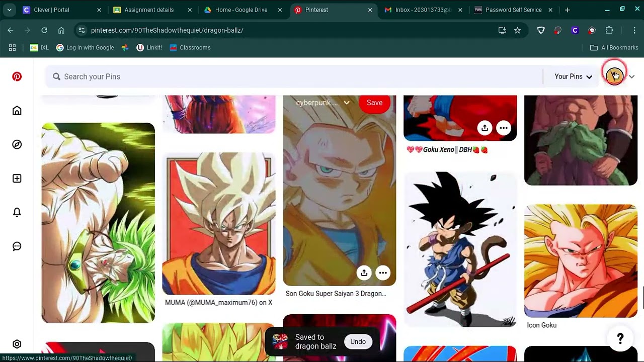Switch to the Inbox Gmail tab

point(424,10)
